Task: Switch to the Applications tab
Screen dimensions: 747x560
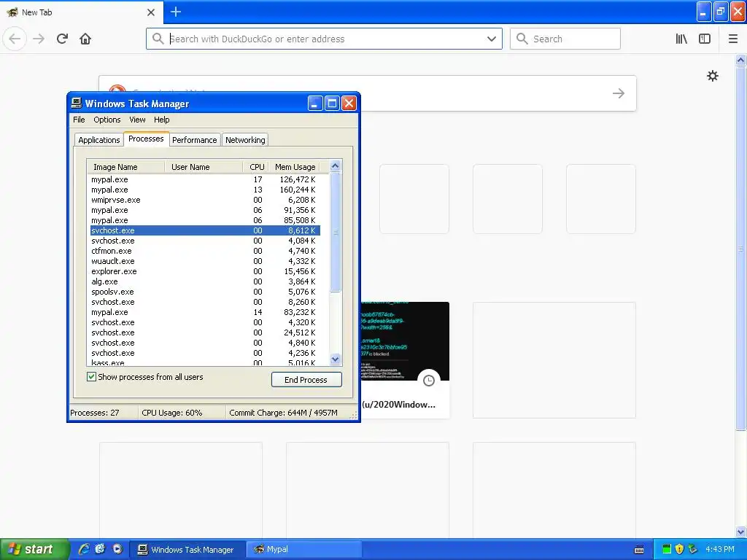Action: coord(99,139)
